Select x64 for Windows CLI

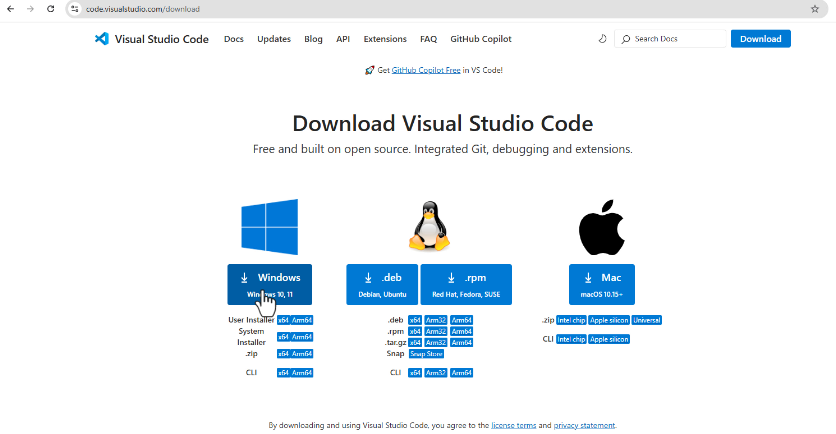(x=283, y=373)
